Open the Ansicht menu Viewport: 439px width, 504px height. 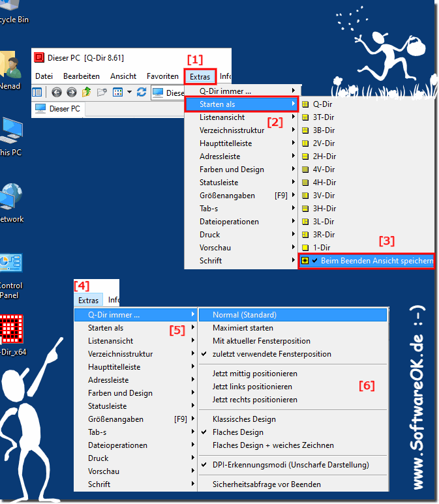tap(123, 76)
